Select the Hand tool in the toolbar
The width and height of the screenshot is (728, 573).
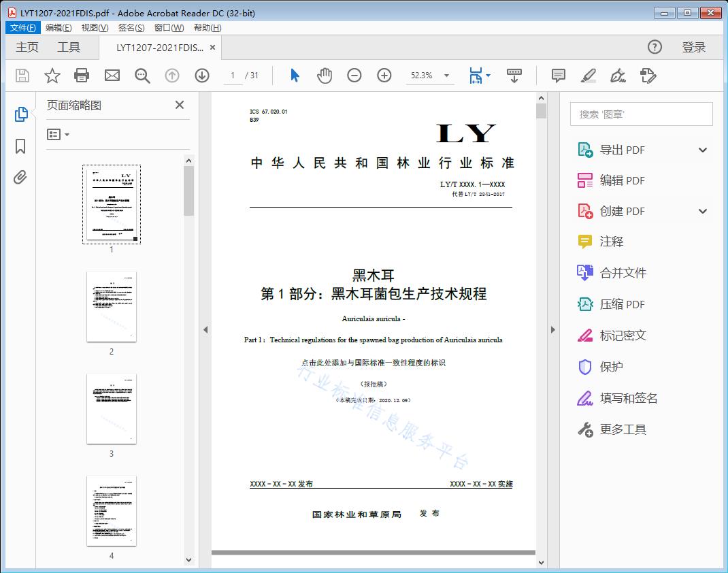pos(325,76)
